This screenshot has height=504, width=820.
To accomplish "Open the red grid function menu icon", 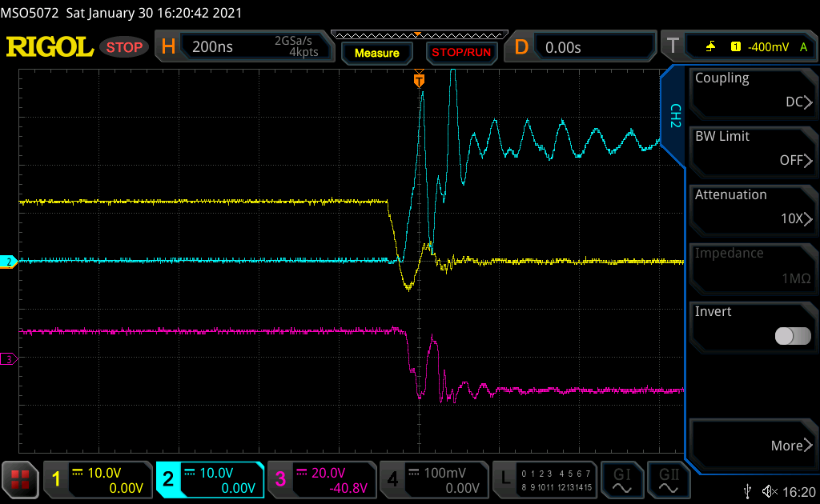I will click(20, 479).
